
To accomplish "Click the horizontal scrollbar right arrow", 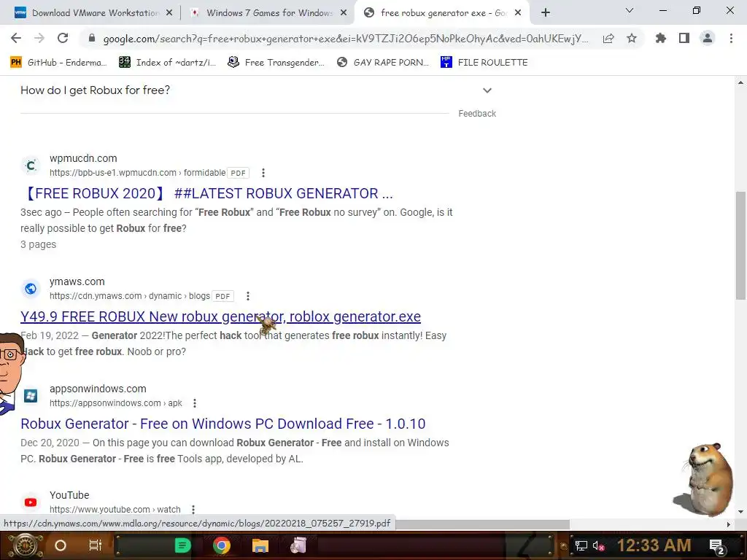I will [729, 524].
